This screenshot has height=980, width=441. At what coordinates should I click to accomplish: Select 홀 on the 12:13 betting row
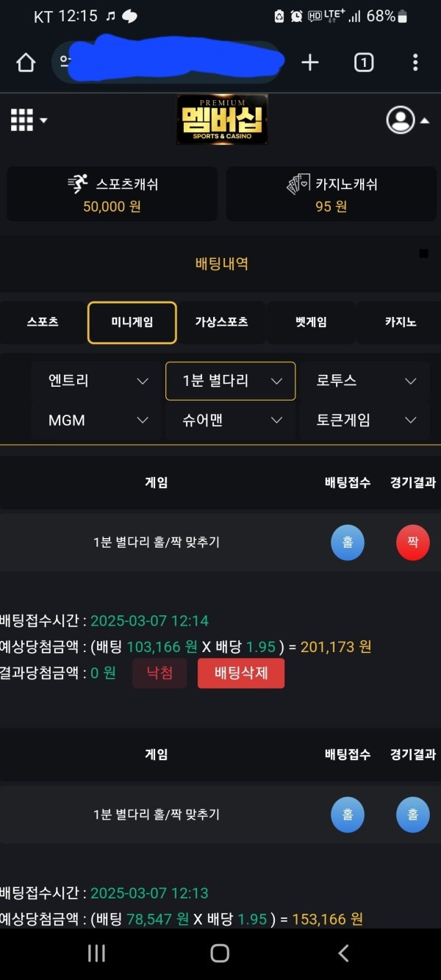click(348, 815)
